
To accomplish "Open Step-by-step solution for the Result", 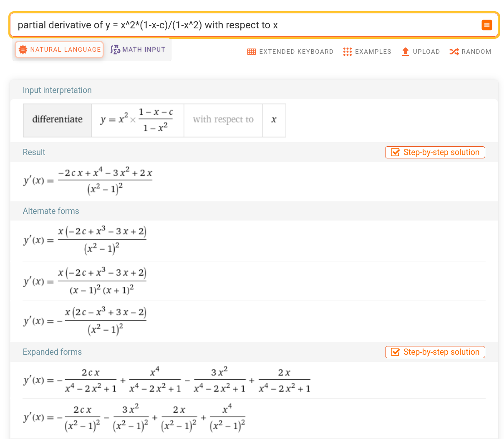I will coord(435,153).
